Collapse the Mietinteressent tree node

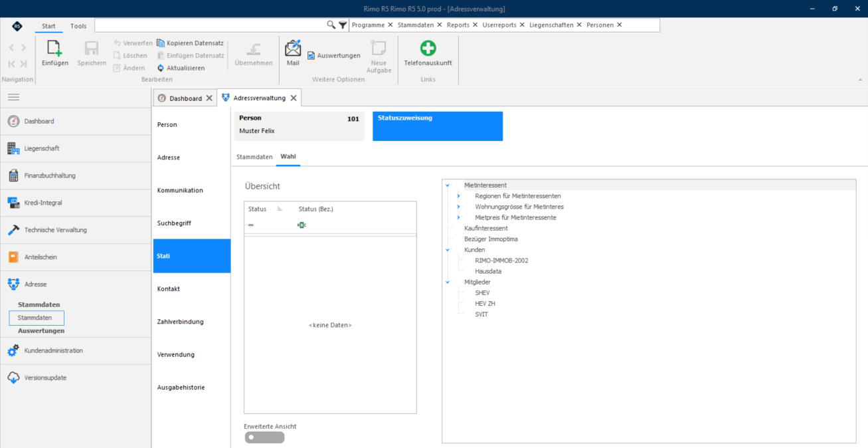tap(448, 185)
